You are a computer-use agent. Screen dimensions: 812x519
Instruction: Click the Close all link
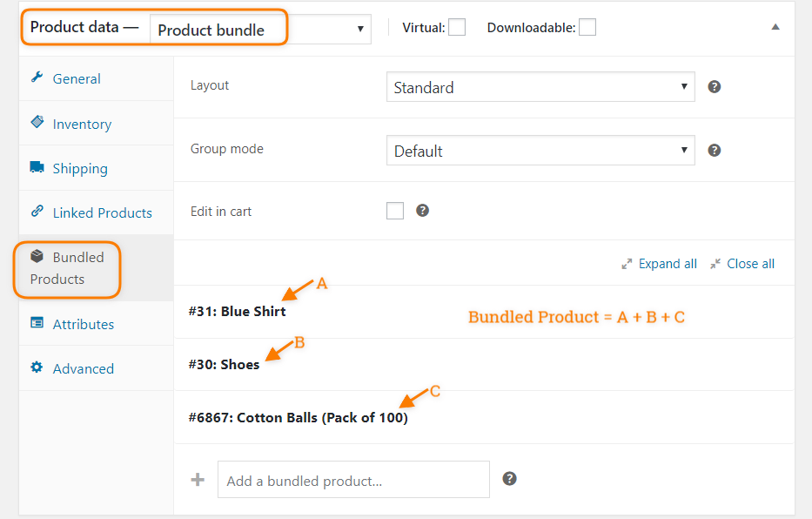[x=750, y=264]
